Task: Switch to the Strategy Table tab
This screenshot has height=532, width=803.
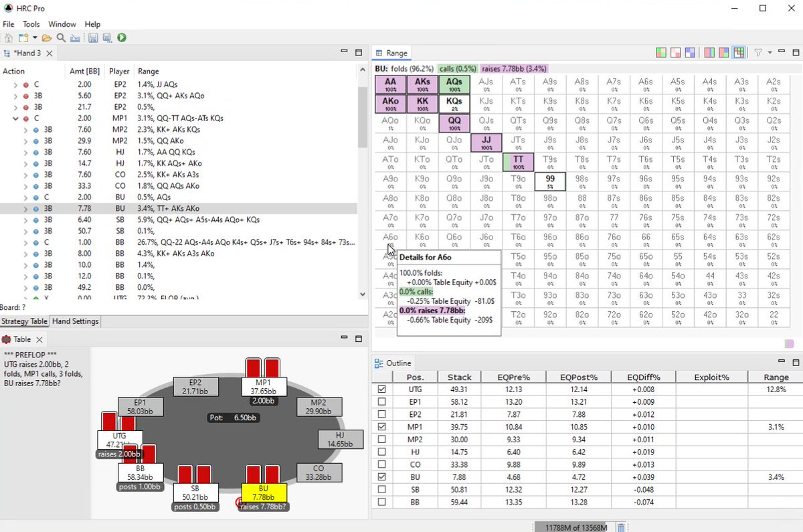Action: 25,322
